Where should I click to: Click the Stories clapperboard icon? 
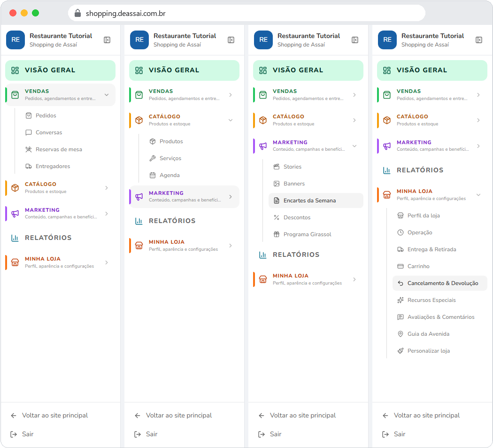tap(277, 167)
